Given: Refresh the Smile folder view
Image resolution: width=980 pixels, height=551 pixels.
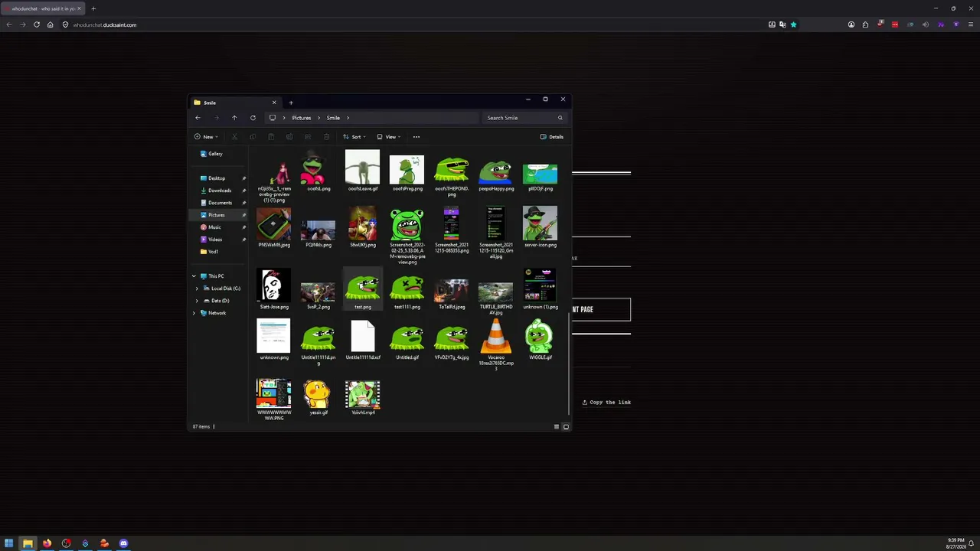Looking at the screenshot, I should click(x=253, y=118).
